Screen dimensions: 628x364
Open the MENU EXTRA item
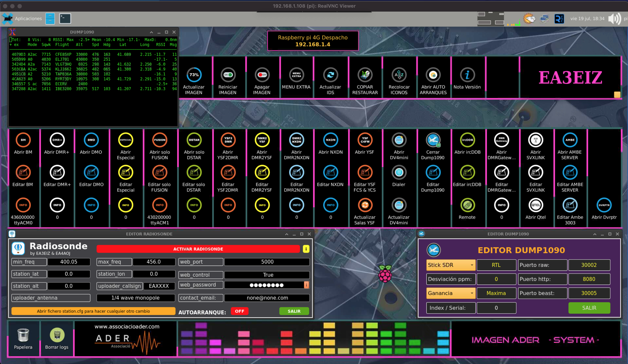point(296,75)
